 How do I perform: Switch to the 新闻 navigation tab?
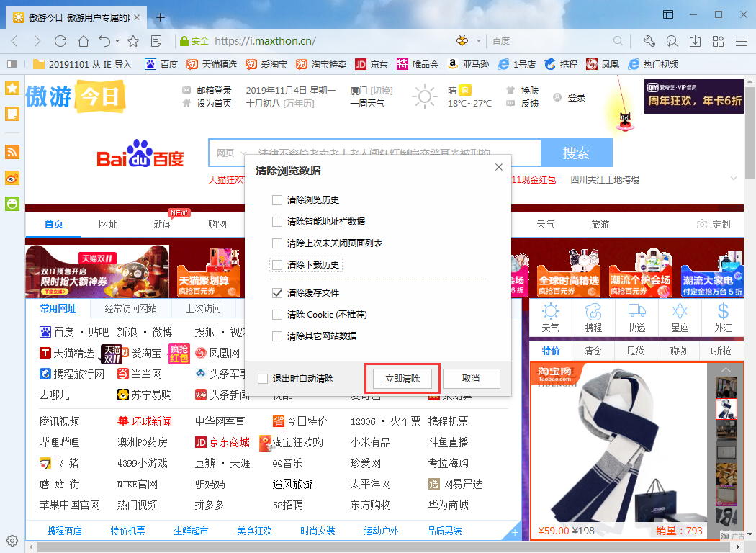pyautogui.click(x=161, y=224)
